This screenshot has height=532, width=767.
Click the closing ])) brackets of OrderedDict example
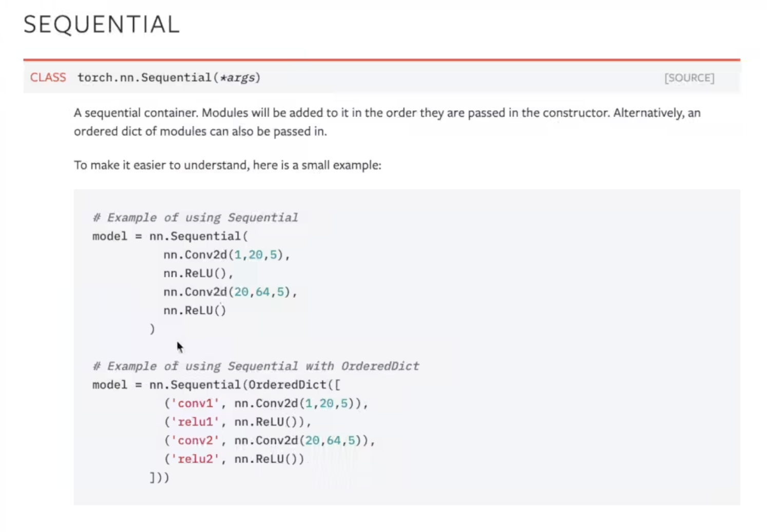(x=159, y=477)
